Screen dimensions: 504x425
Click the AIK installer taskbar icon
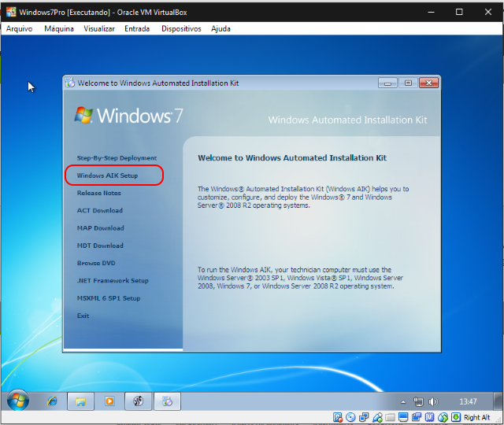167,401
